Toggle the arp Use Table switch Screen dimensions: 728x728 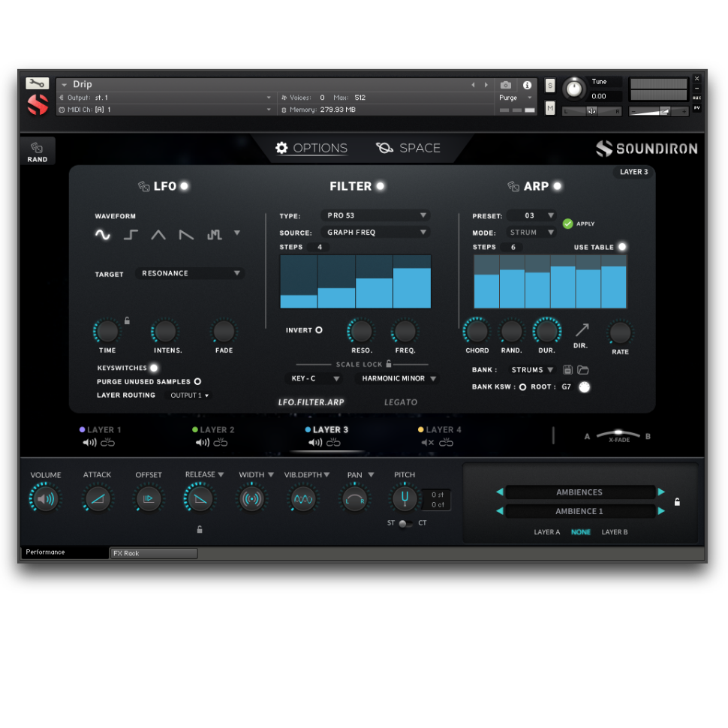point(622,247)
